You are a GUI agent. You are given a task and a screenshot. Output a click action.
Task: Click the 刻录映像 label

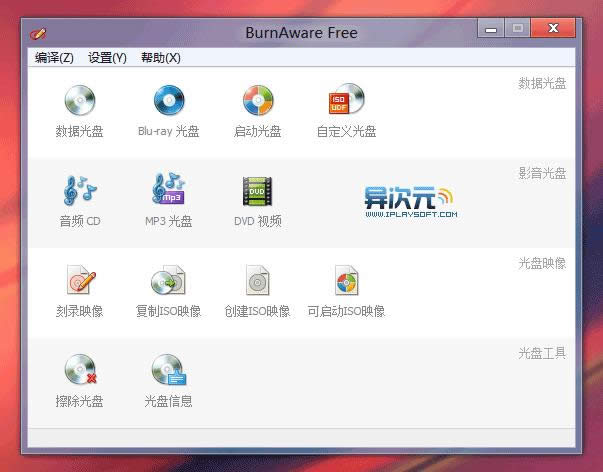80,311
